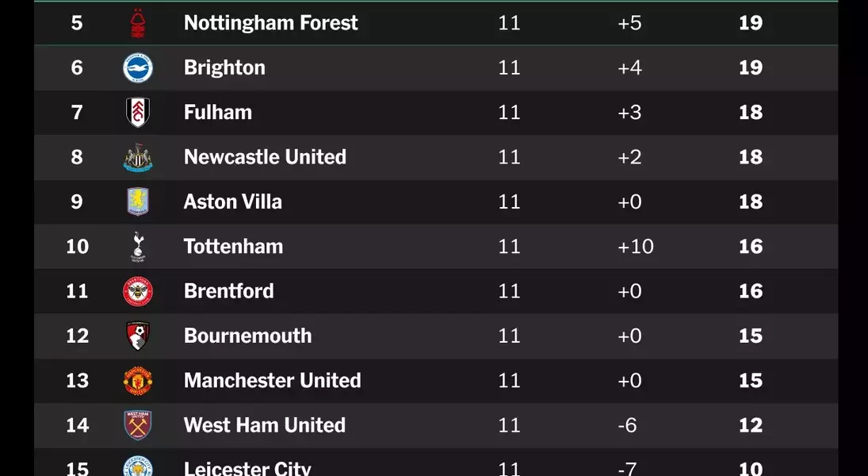Click the Newcastle United team name
Screen dimensions: 868x476
tap(266, 157)
